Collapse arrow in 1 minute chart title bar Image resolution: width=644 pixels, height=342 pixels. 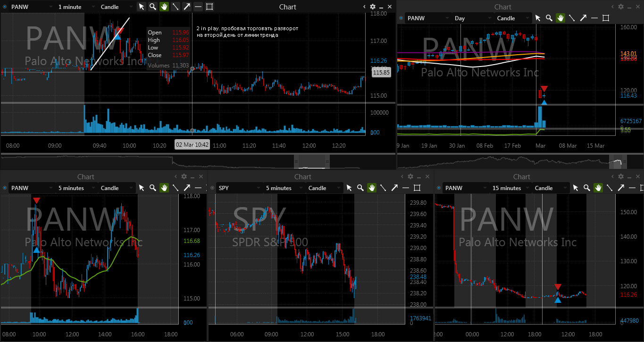pos(365,7)
